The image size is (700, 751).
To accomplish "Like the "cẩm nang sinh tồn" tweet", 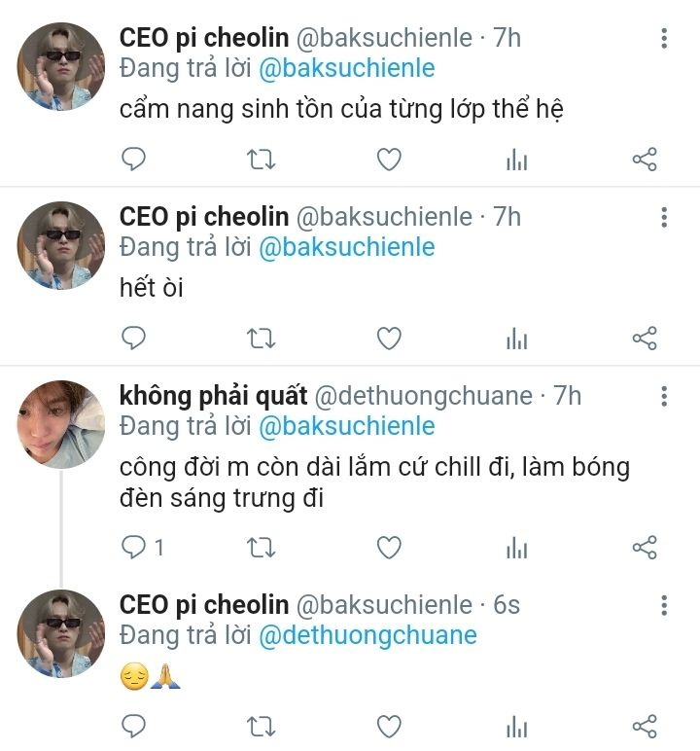I will [x=389, y=160].
